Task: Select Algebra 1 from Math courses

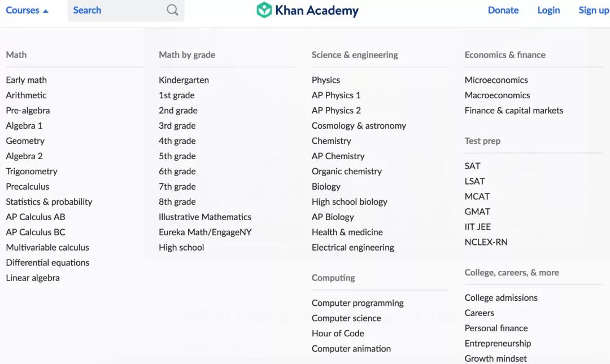Action: pyautogui.click(x=24, y=126)
